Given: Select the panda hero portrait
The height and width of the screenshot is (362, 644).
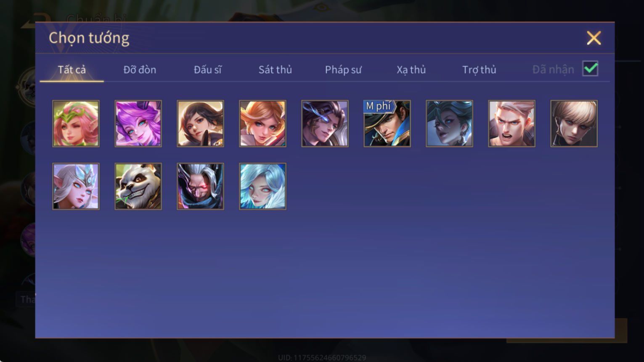Looking at the screenshot, I should 138,186.
